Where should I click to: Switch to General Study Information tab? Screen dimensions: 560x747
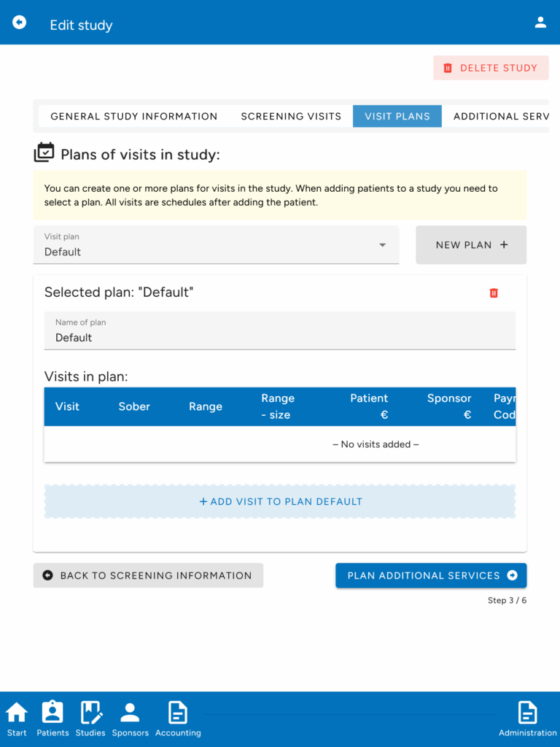click(134, 116)
